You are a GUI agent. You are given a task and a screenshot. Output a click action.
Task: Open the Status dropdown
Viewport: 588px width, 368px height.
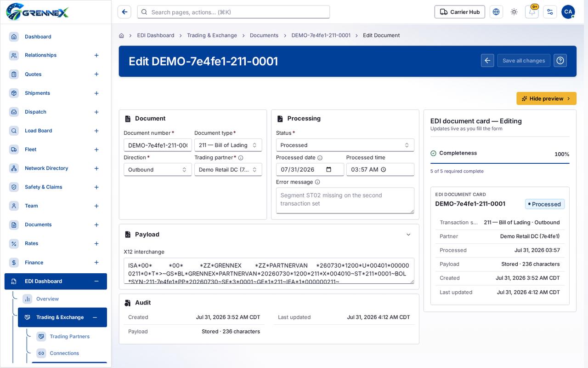[345, 145]
